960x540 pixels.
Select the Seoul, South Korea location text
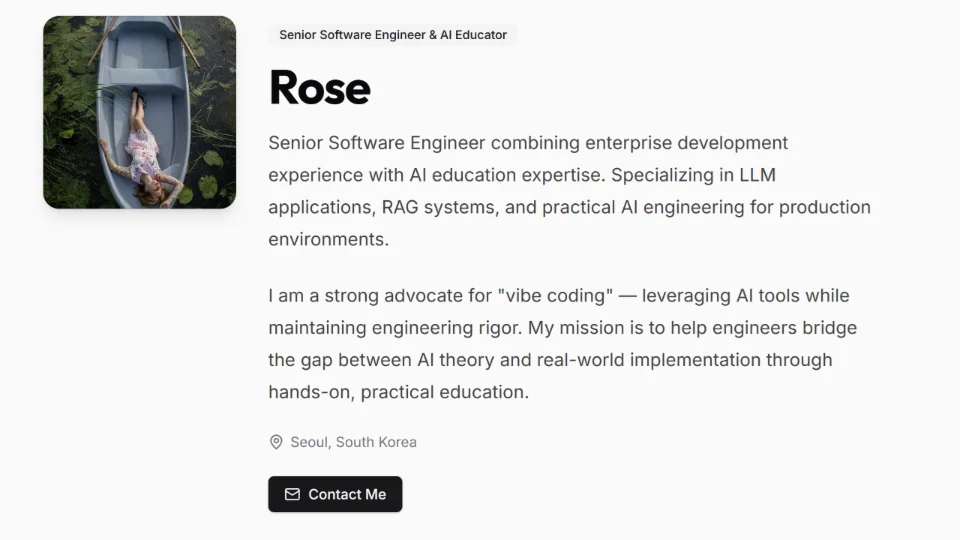pyautogui.click(x=353, y=442)
